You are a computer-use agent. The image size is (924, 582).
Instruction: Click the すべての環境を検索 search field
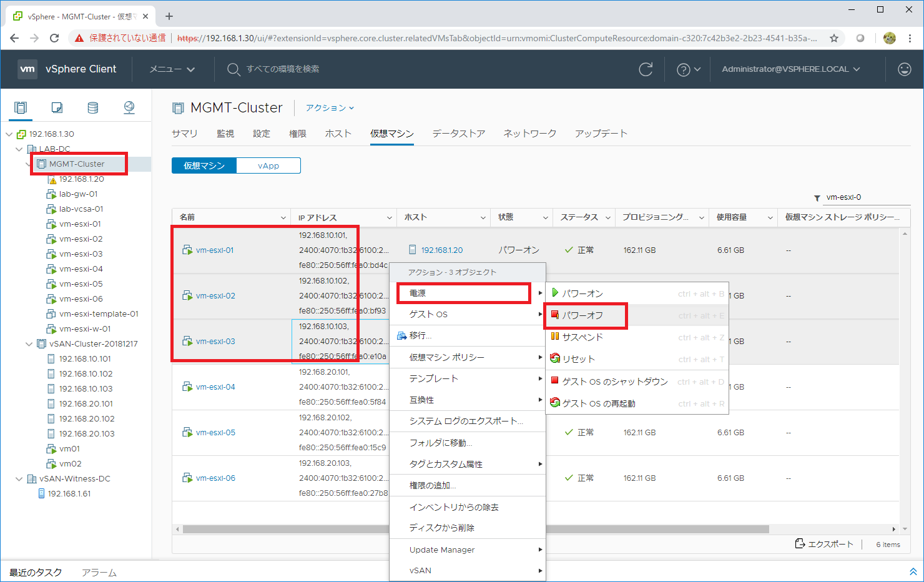click(x=282, y=69)
